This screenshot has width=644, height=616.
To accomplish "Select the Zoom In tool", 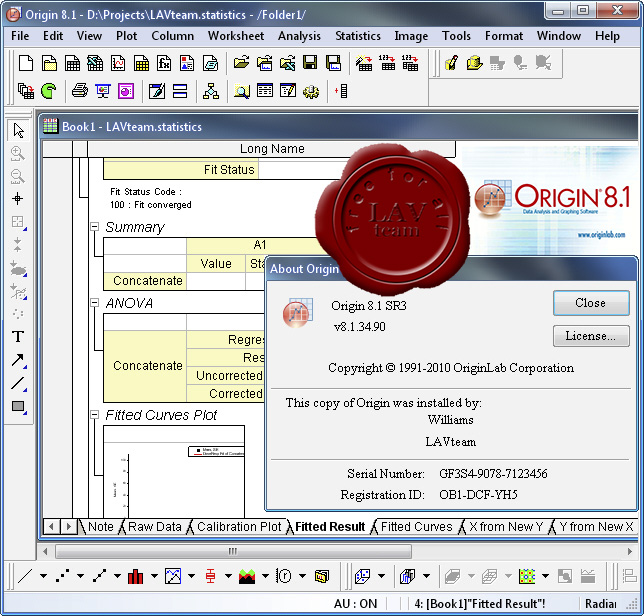I will [x=18, y=154].
